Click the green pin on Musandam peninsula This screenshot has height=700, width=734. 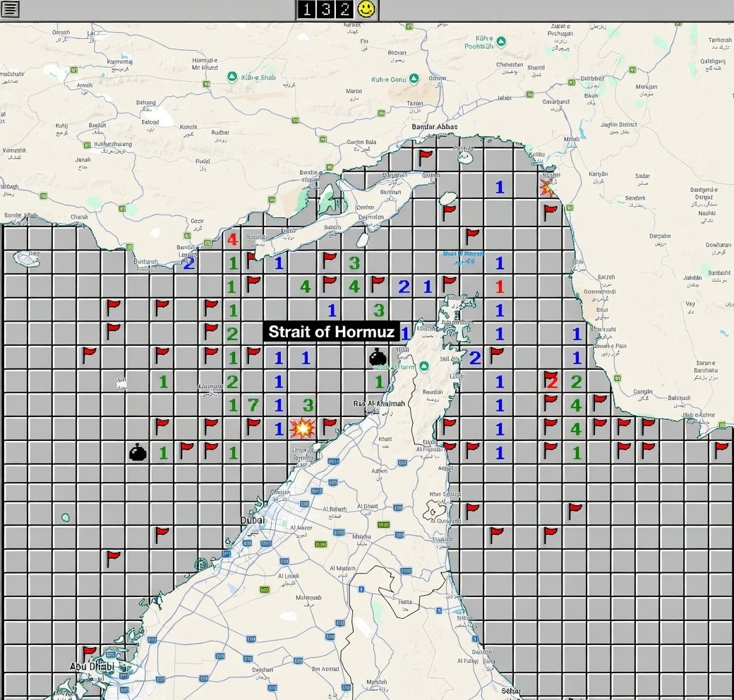(424, 366)
